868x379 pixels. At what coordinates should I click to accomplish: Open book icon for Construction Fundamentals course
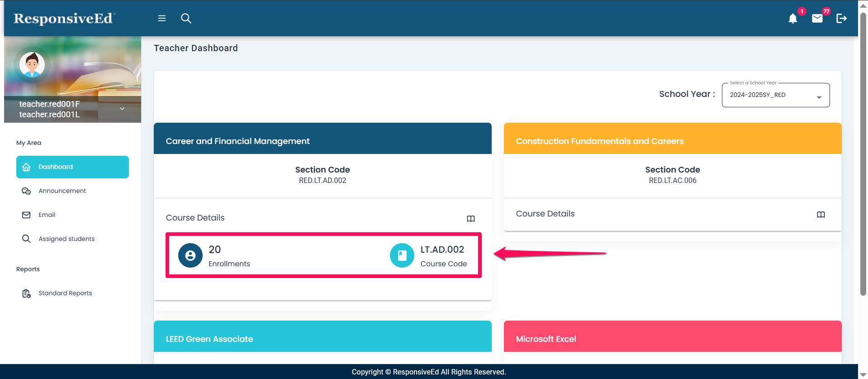click(821, 215)
